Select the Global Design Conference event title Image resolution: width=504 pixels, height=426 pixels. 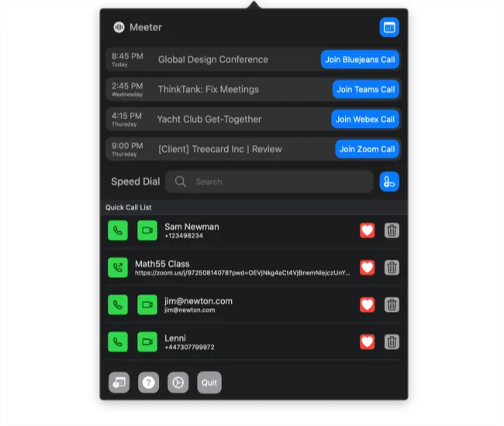pyautogui.click(x=213, y=60)
